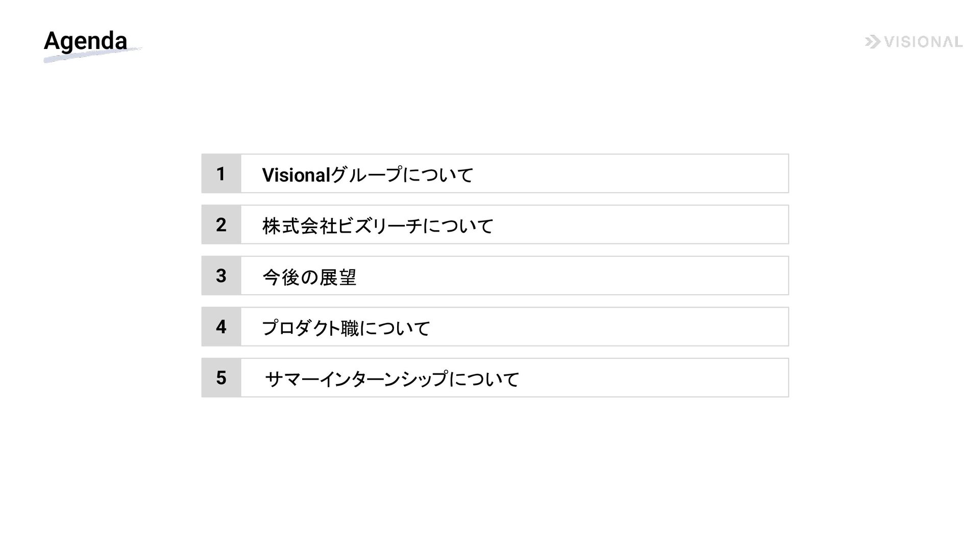The width and height of the screenshot is (980, 551).
Task: Click the 展望 kanji in item 3
Action: [x=338, y=277]
